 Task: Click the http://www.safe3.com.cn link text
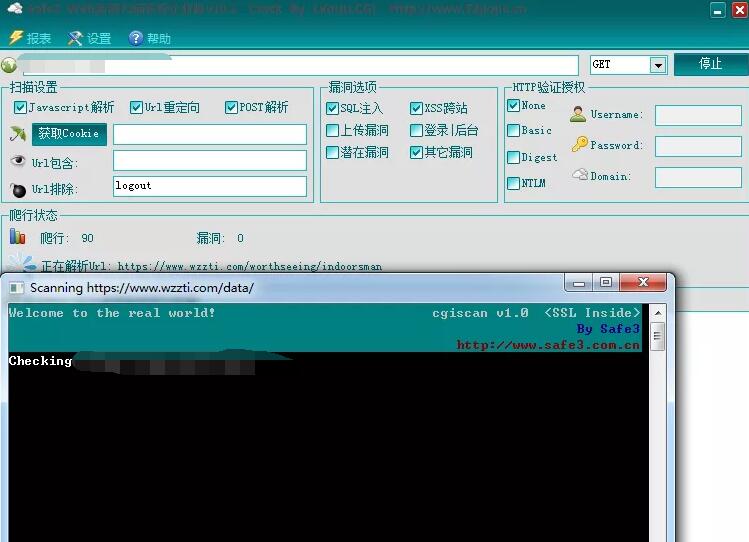(x=548, y=345)
